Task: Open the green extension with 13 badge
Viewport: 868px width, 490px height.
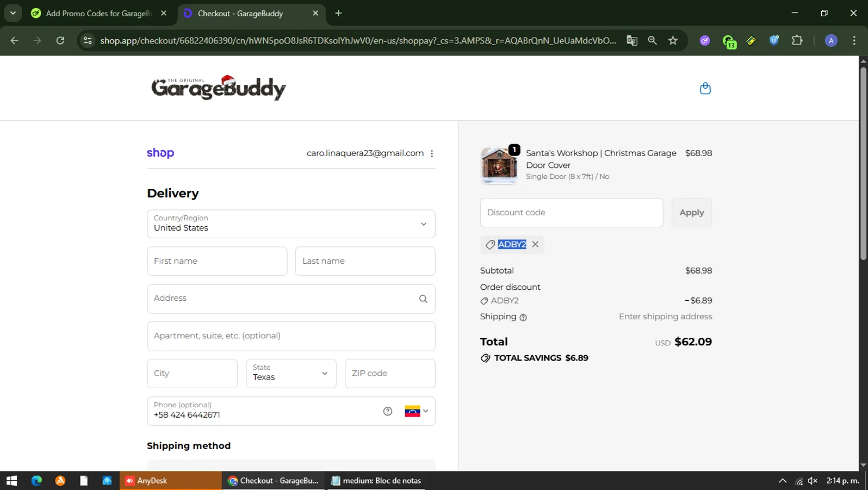Action: pyautogui.click(x=729, y=41)
